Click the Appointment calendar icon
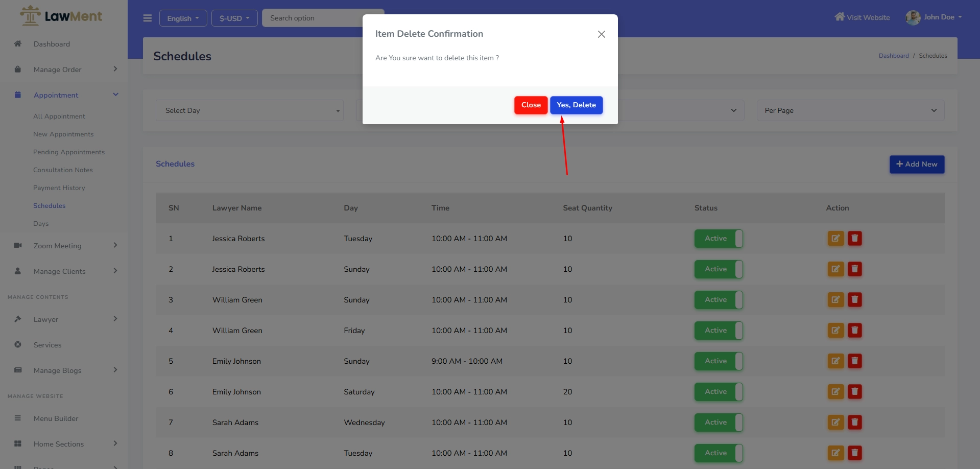The height and width of the screenshot is (469, 980). (18, 95)
